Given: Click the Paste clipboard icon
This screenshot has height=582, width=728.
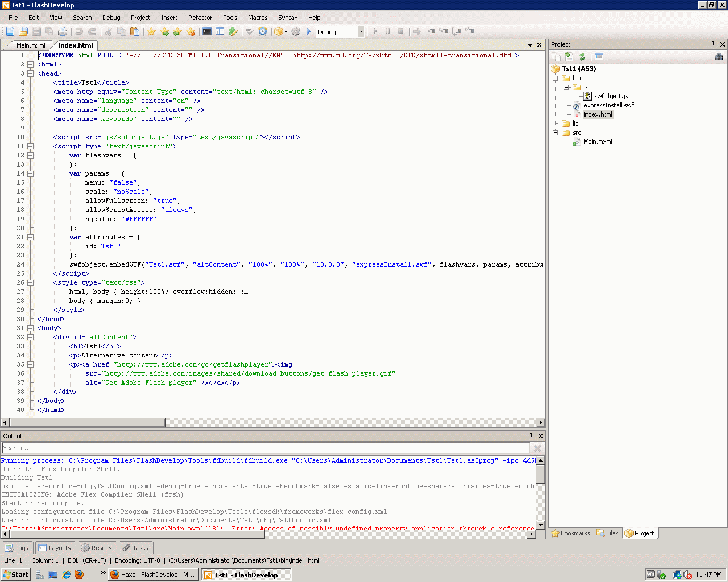Looking at the screenshot, I should click(x=135, y=32).
